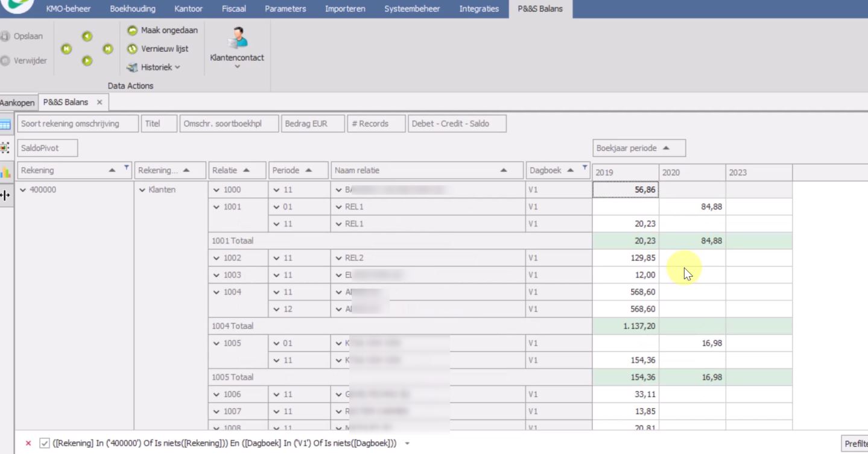This screenshot has height=454, width=868.
Task: Uncheck the active filter checkbox
Action: [x=45, y=443]
